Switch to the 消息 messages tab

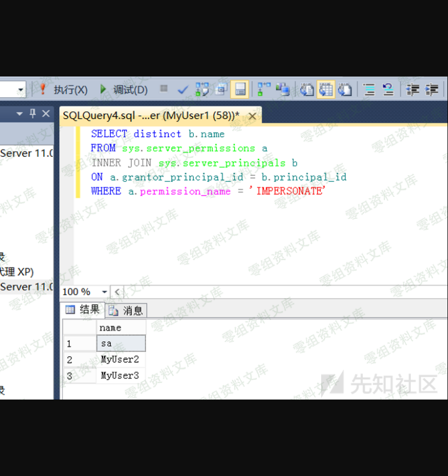click(x=127, y=310)
